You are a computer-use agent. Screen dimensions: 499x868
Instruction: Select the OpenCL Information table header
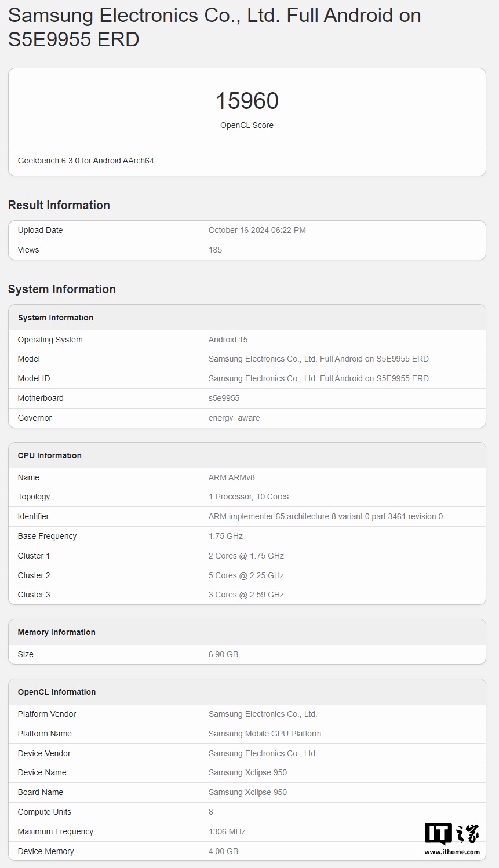tap(57, 692)
